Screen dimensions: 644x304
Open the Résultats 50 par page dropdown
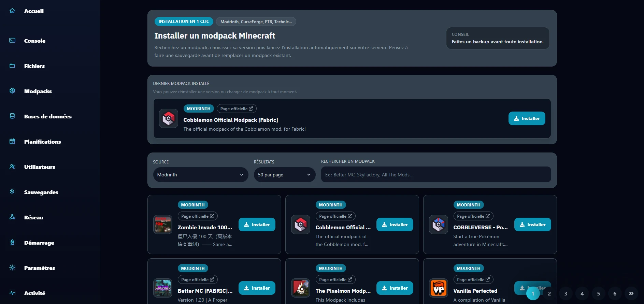(x=285, y=175)
